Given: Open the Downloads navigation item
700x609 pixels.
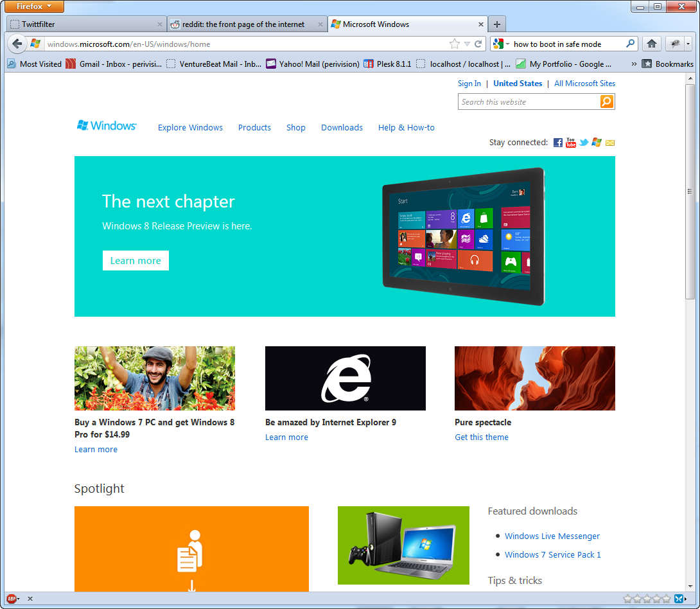Looking at the screenshot, I should click(x=342, y=127).
